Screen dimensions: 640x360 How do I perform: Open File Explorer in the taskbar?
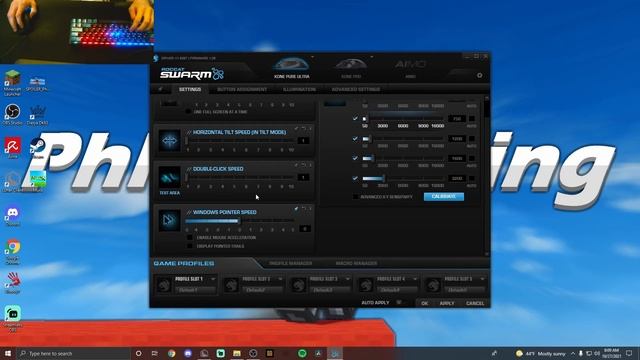tap(237, 353)
